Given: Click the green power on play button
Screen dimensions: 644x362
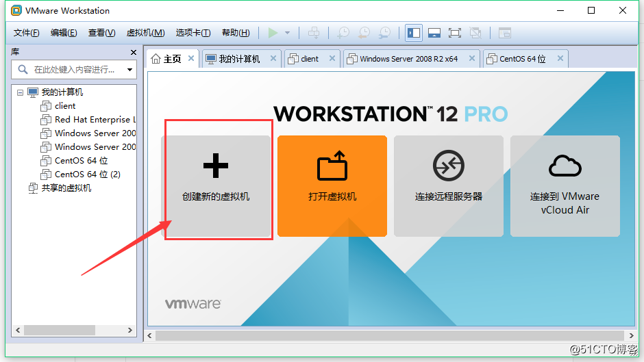Looking at the screenshot, I should click(x=273, y=33).
